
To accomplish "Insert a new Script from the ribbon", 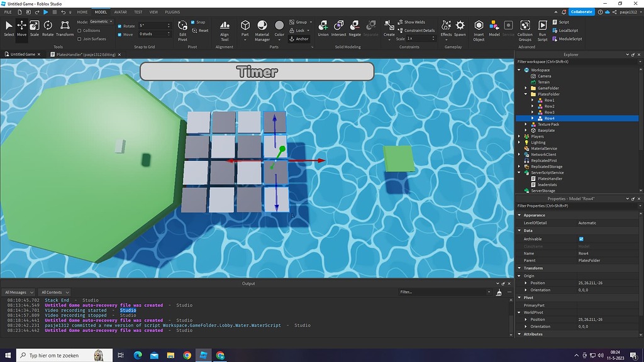I will pos(560,23).
